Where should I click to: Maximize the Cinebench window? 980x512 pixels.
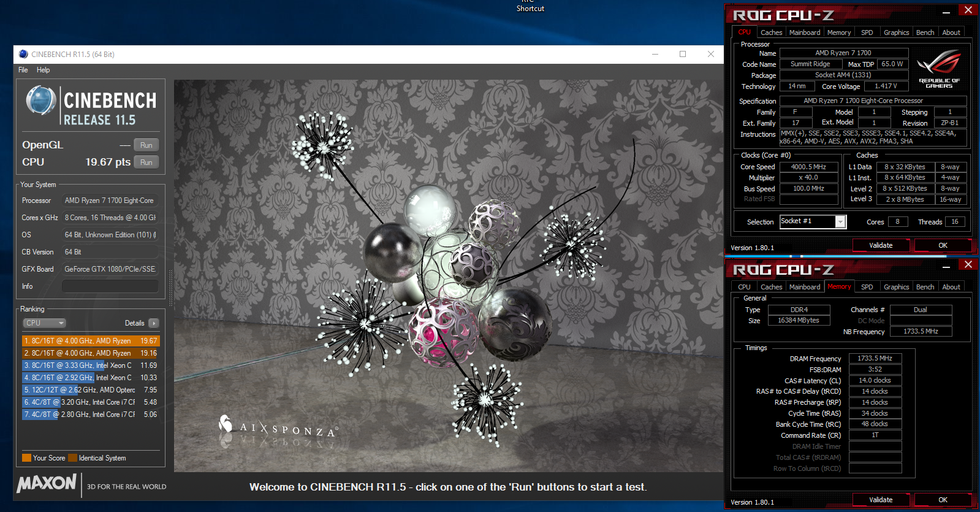(x=683, y=54)
